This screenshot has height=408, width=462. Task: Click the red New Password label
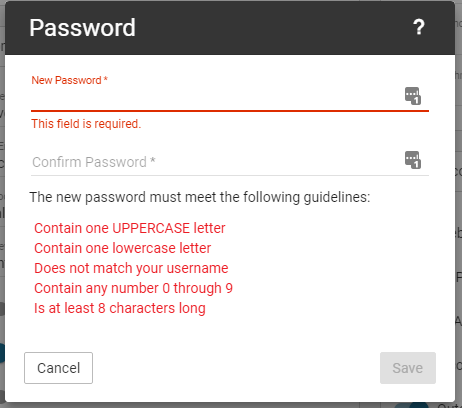tap(66, 80)
